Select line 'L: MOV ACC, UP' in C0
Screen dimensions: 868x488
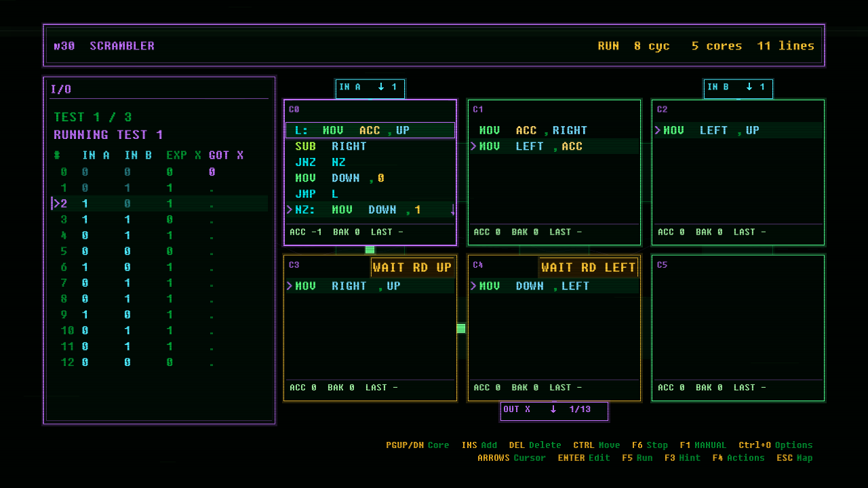(x=370, y=130)
